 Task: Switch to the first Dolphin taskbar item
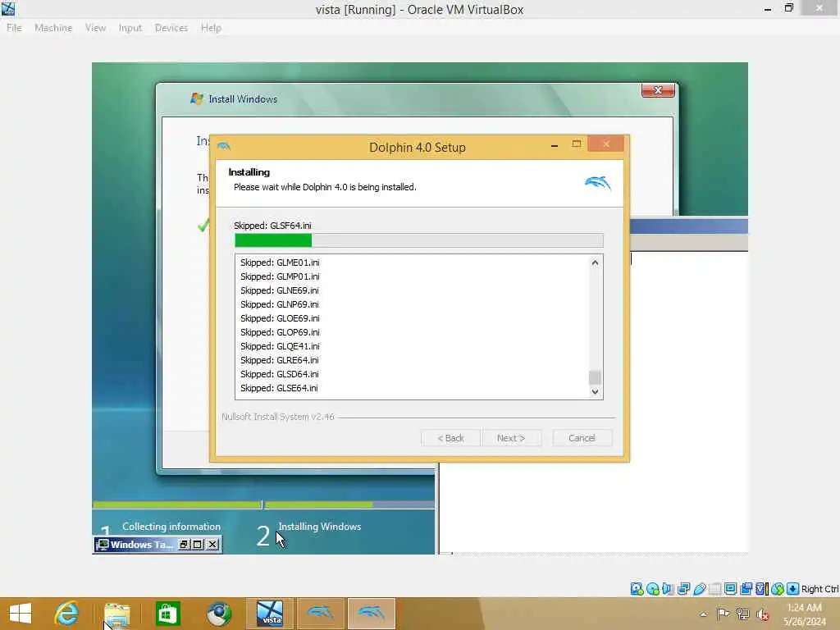point(321,614)
